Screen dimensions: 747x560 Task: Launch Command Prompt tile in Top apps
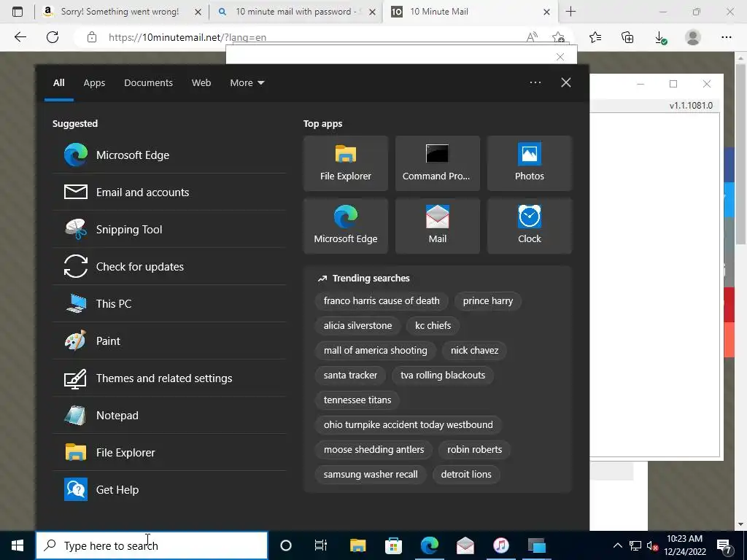438,163
